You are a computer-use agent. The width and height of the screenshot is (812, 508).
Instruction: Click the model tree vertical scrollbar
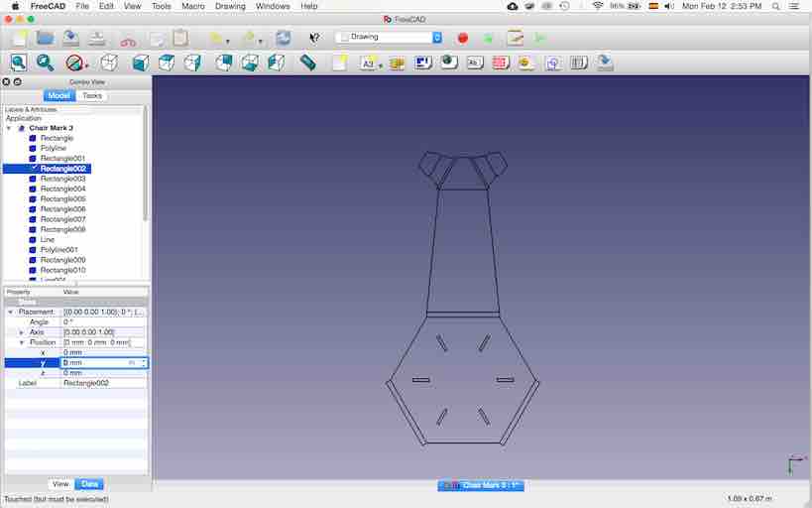(146, 164)
